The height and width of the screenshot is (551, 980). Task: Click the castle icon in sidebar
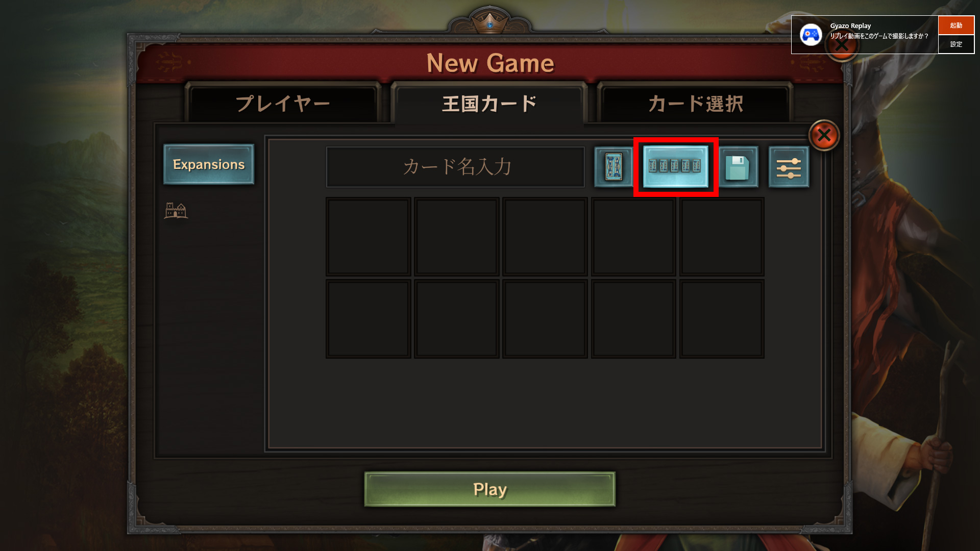pyautogui.click(x=176, y=210)
